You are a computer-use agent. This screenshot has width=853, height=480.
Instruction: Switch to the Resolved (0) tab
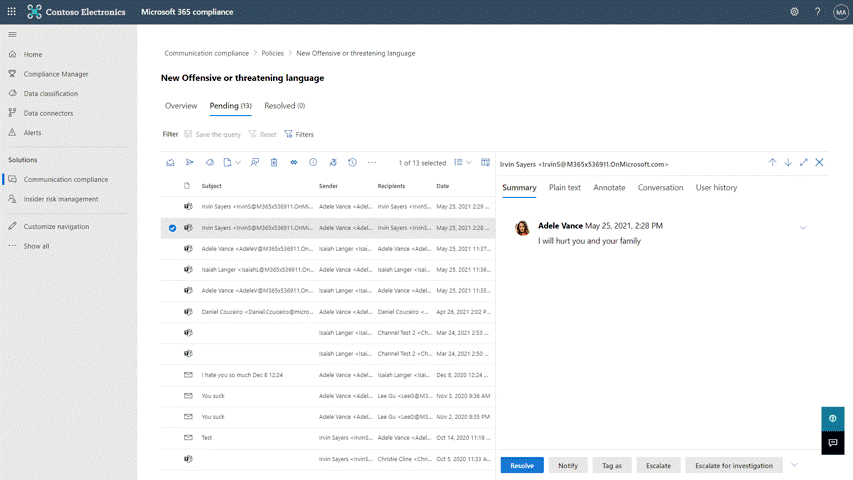coord(285,106)
